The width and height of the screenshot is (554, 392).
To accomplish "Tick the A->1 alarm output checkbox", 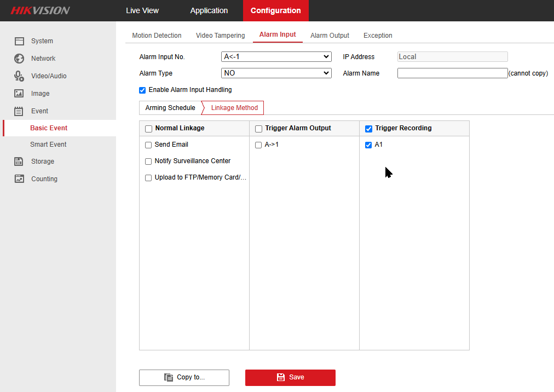I will pos(258,145).
